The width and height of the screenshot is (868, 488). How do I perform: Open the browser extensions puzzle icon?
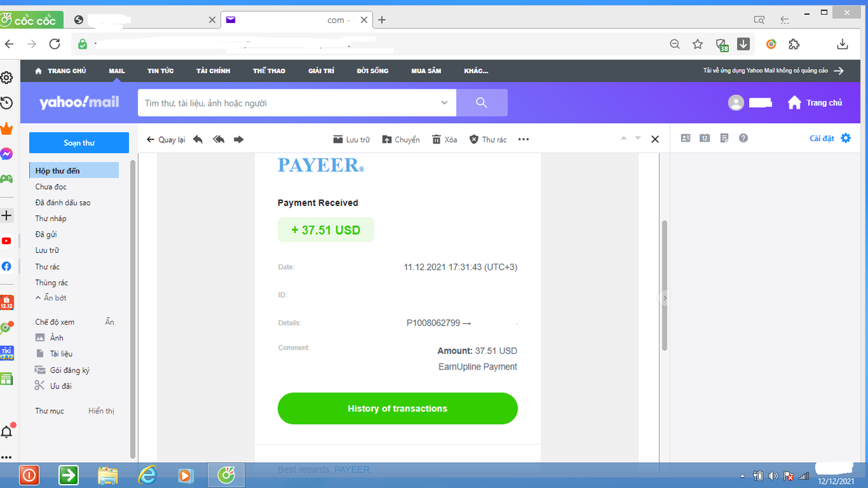[794, 44]
